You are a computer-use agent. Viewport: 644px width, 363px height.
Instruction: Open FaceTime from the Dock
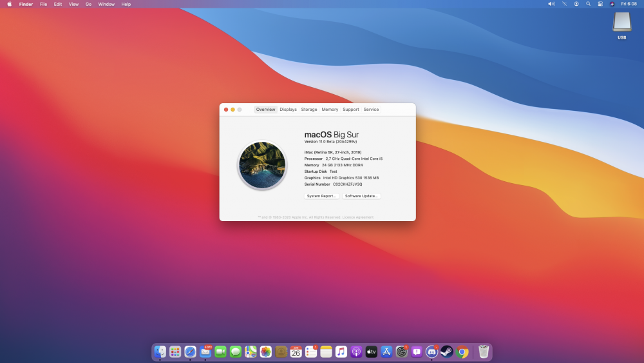coord(220,352)
